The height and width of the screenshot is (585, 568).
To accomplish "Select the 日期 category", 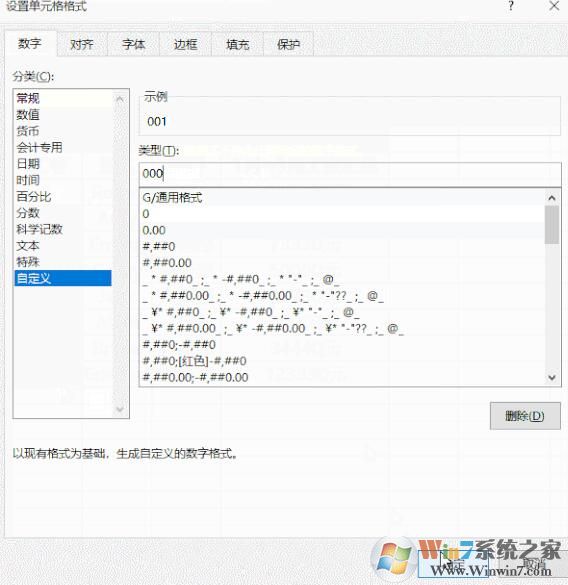I will 63,164.
